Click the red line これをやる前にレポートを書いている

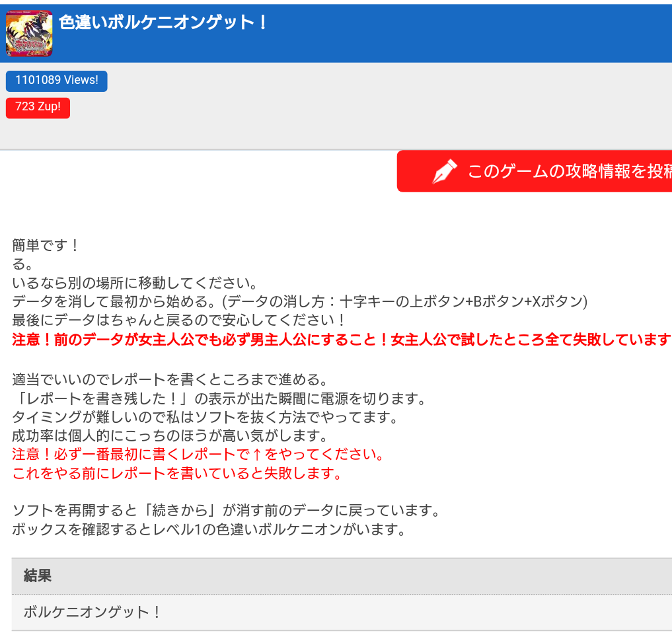(177, 474)
